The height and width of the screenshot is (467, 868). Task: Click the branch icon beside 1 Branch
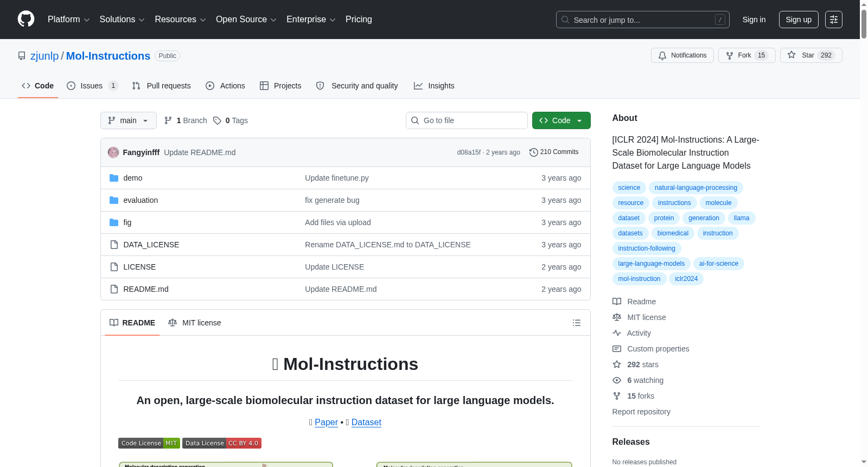(x=168, y=120)
